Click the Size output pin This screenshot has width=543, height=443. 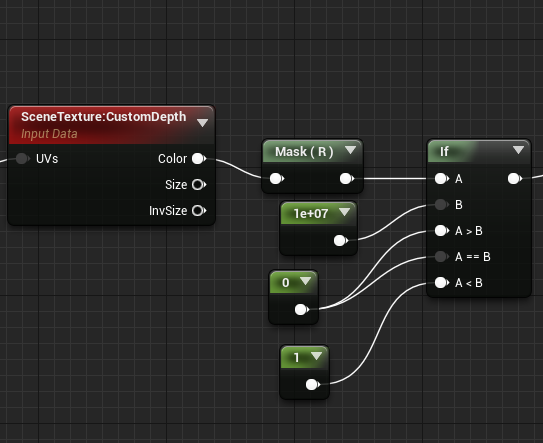199,185
